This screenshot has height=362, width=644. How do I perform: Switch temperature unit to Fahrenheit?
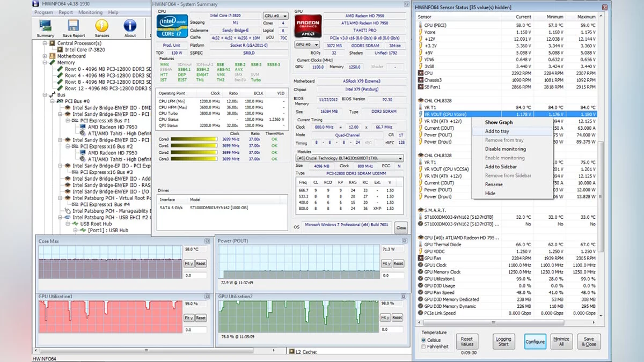[424, 347]
